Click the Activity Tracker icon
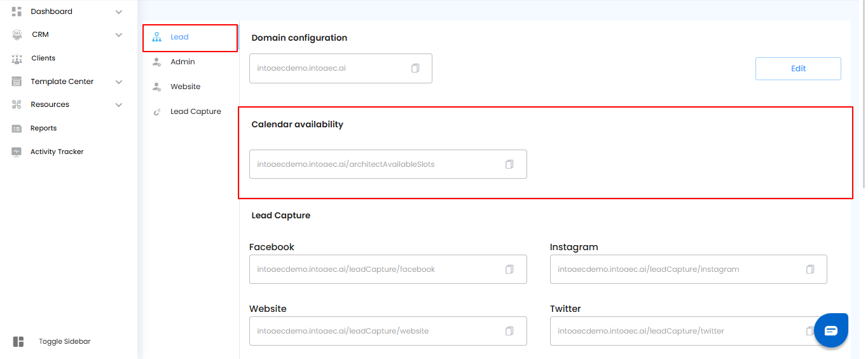The width and height of the screenshot is (868, 359). pyautogui.click(x=17, y=151)
